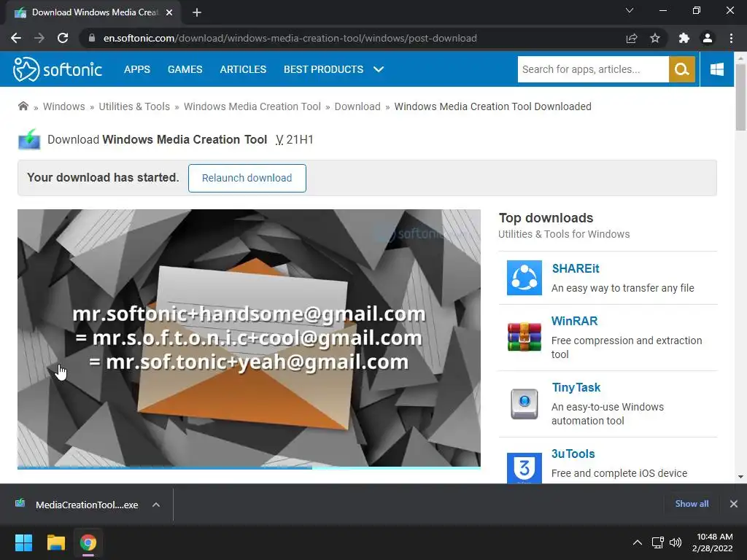The height and width of the screenshot is (560, 747).
Task: Open the SHAREit title link
Action: point(576,268)
